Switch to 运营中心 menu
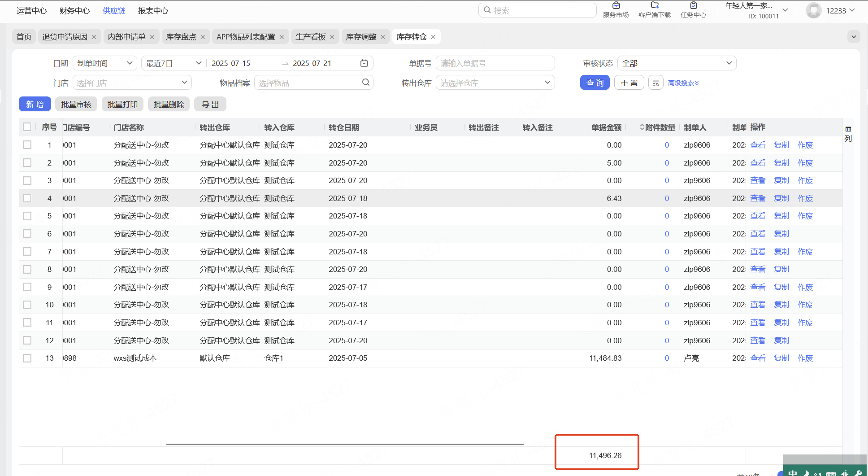The width and height of the screenshot is (868, 476). tap(32, 11)
